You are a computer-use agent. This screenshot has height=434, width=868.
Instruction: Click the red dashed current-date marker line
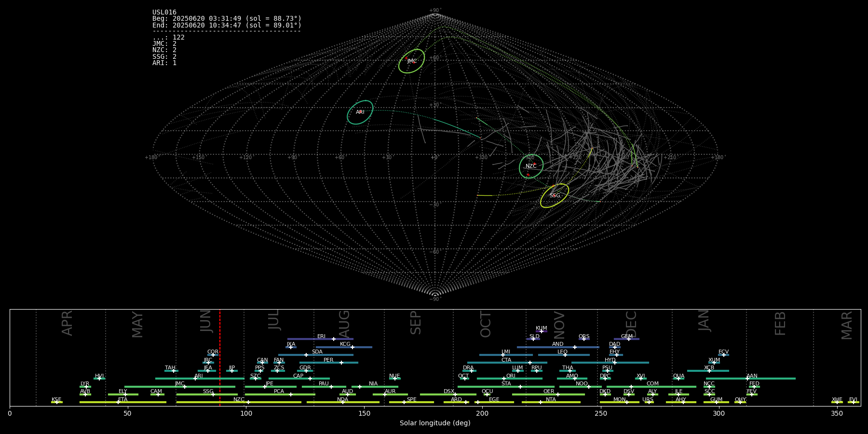[x=220, y=357]
